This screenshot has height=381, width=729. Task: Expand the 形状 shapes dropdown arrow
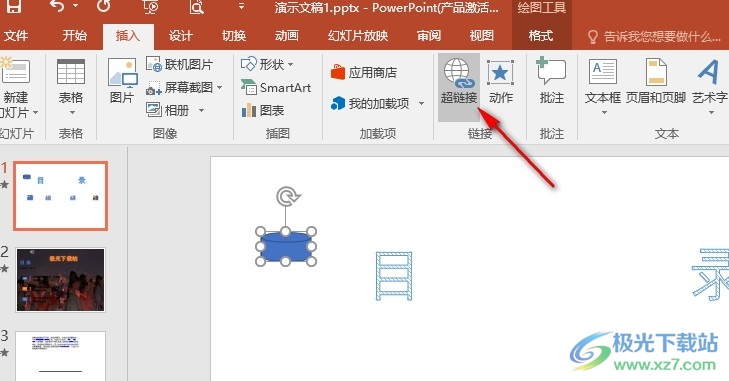pyautogui.click(x=291, y=64)
